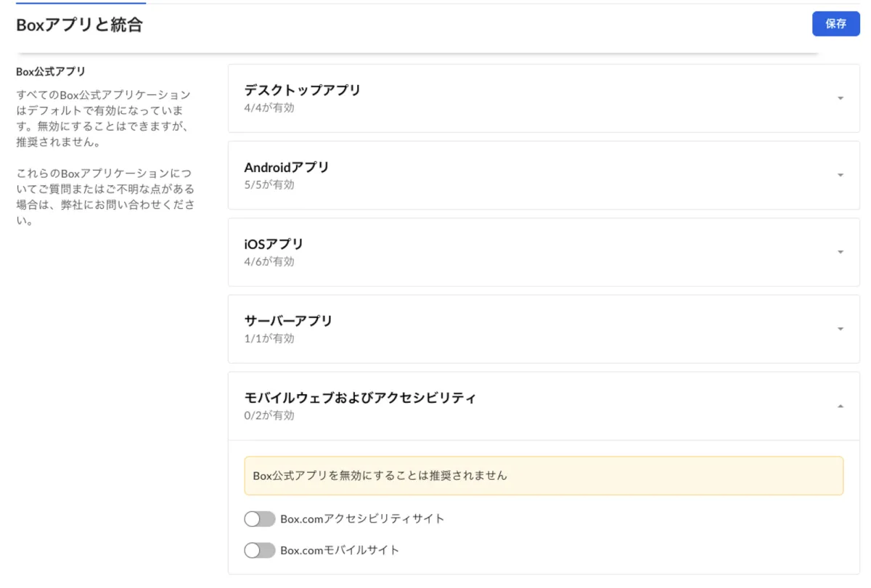
Task: Click the Box公式アプリ sidebar heading
Action: 51,72
